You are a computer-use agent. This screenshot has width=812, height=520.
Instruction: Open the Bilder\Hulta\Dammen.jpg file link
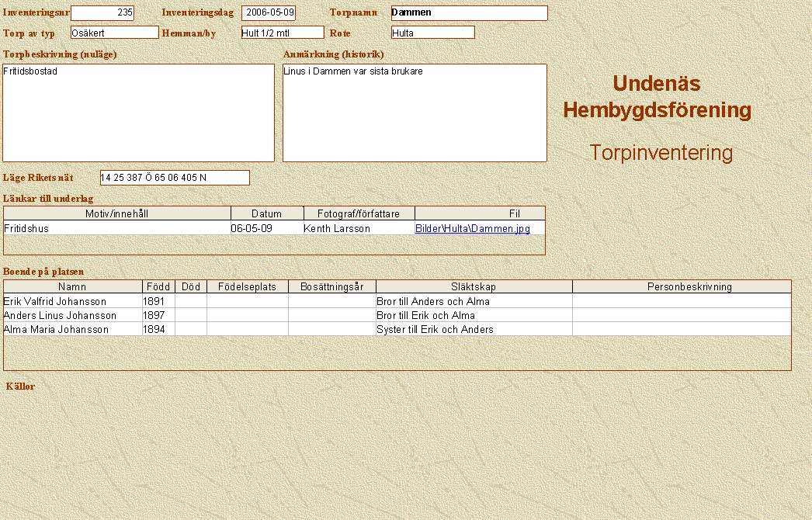pos(472,229)
